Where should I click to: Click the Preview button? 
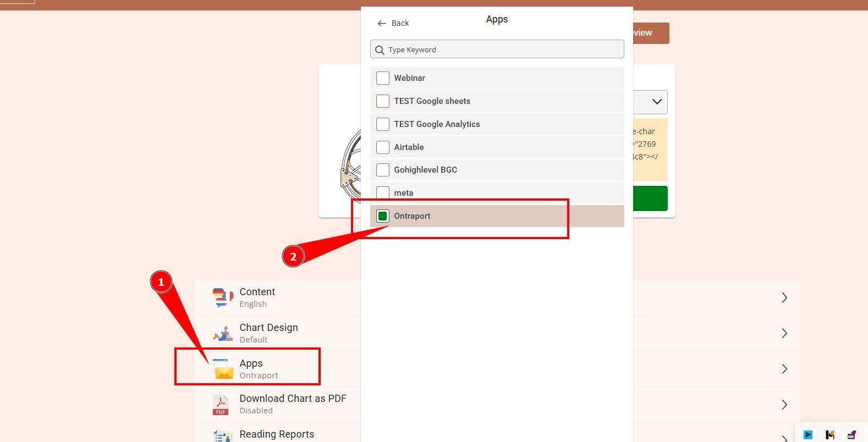point(650,33)
